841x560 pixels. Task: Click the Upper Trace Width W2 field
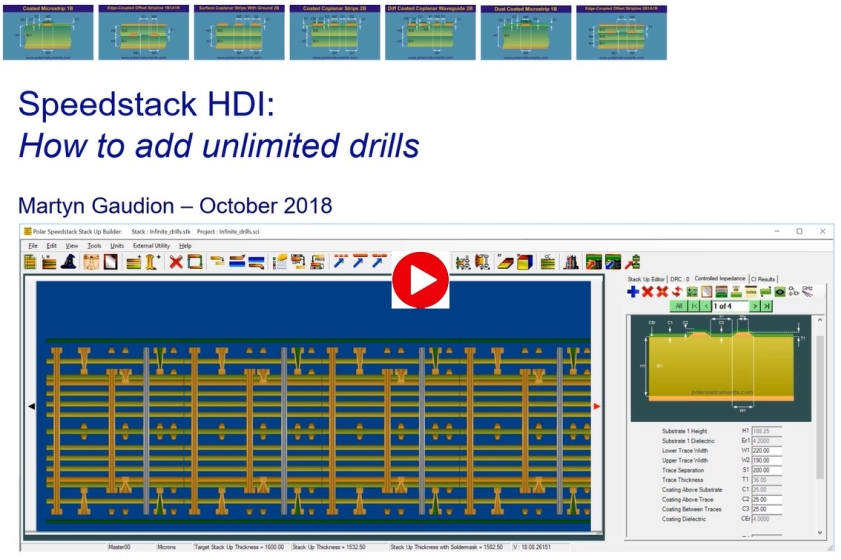point(766,460)
